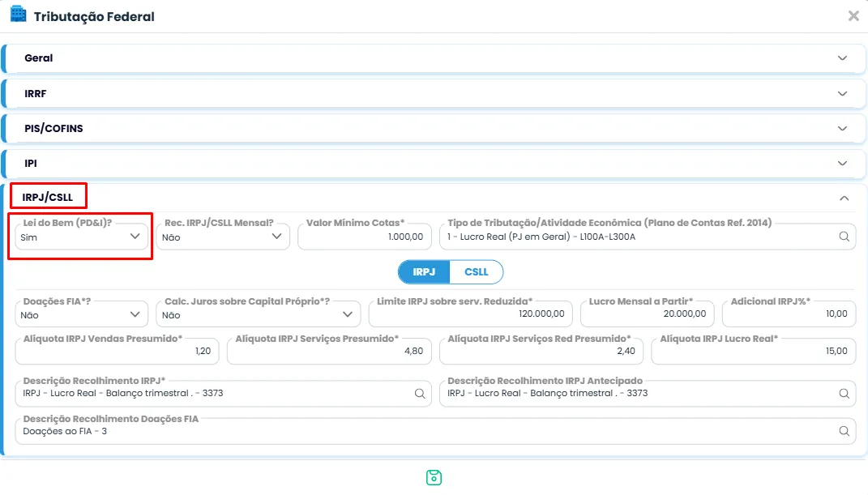Open lookup for Descrição Recolhimento Doações FIA
The height and width of the screenshot is (495, 868).
pyautogui.click(x=844, y=431)
